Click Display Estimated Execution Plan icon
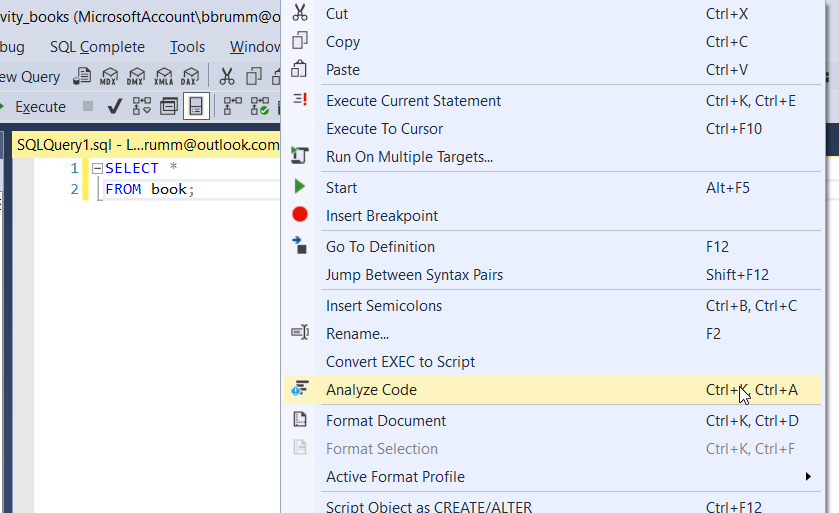Viewport: 839px width, 513px height. (142, 106)
